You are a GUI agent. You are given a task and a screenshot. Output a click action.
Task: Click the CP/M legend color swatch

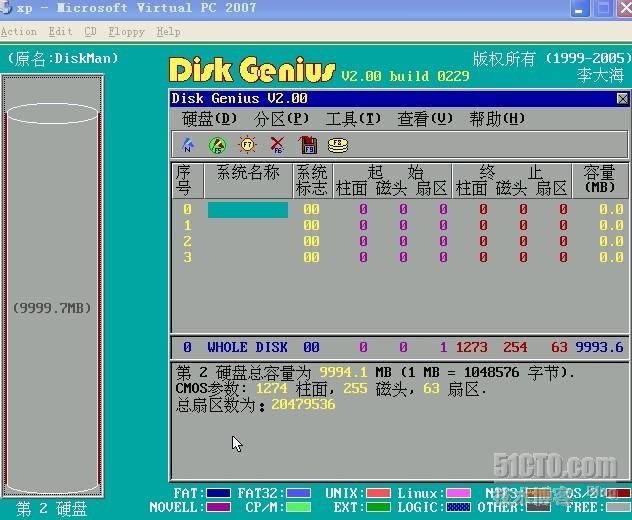(x=298, y=507)
